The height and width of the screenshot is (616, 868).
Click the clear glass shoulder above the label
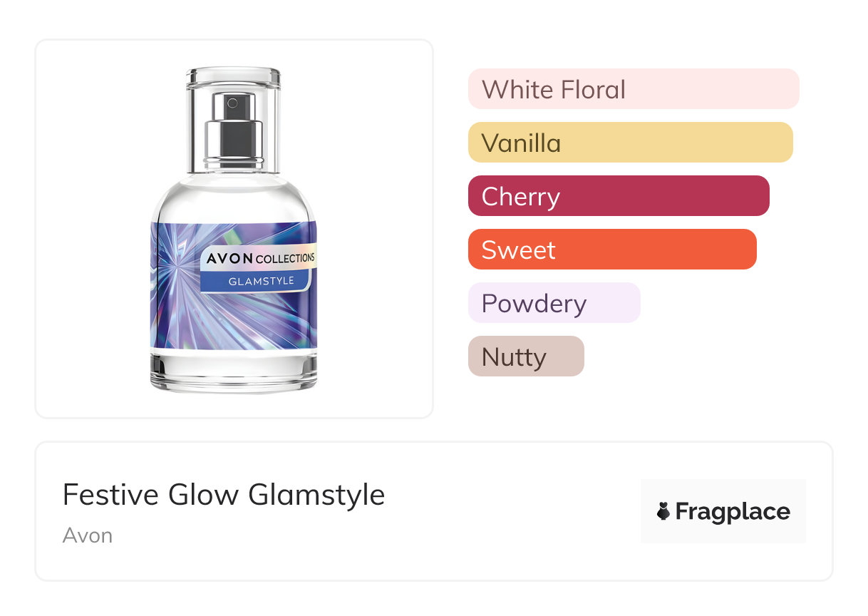click(233, 200)
